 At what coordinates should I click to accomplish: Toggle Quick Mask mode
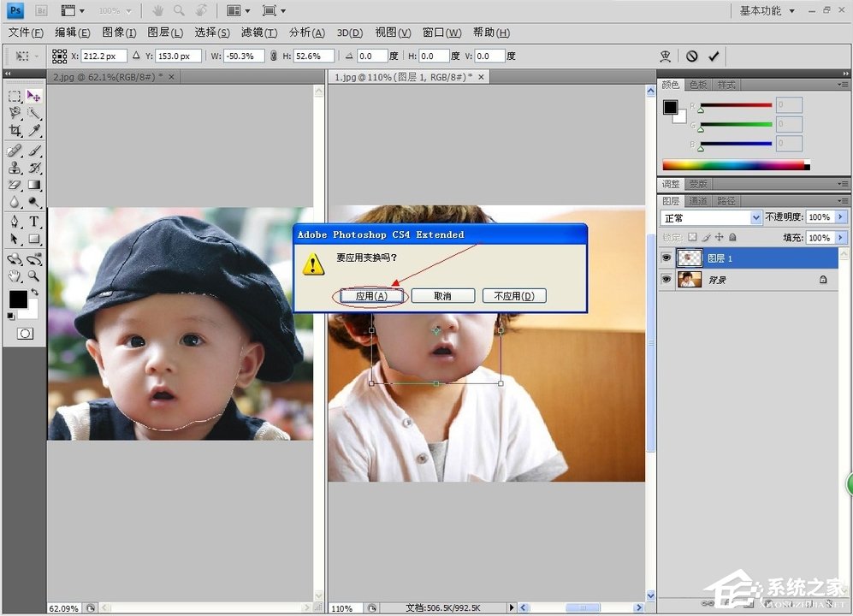pos(25,334)
